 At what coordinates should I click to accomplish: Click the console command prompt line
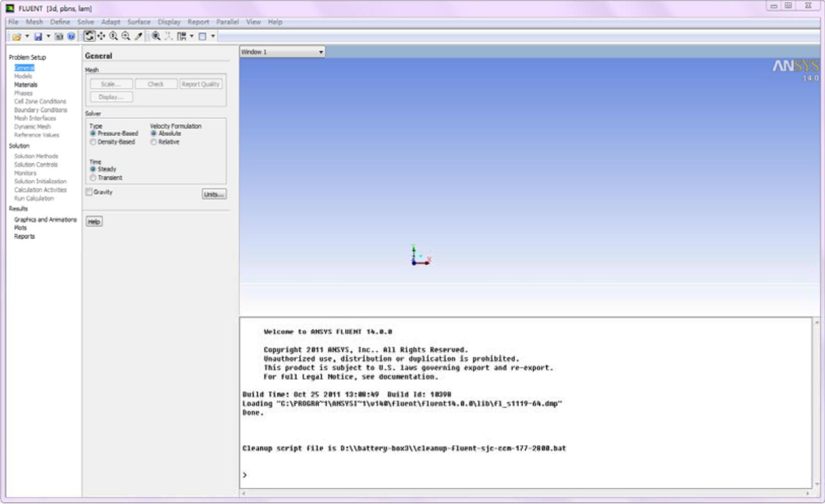(526, 475)
